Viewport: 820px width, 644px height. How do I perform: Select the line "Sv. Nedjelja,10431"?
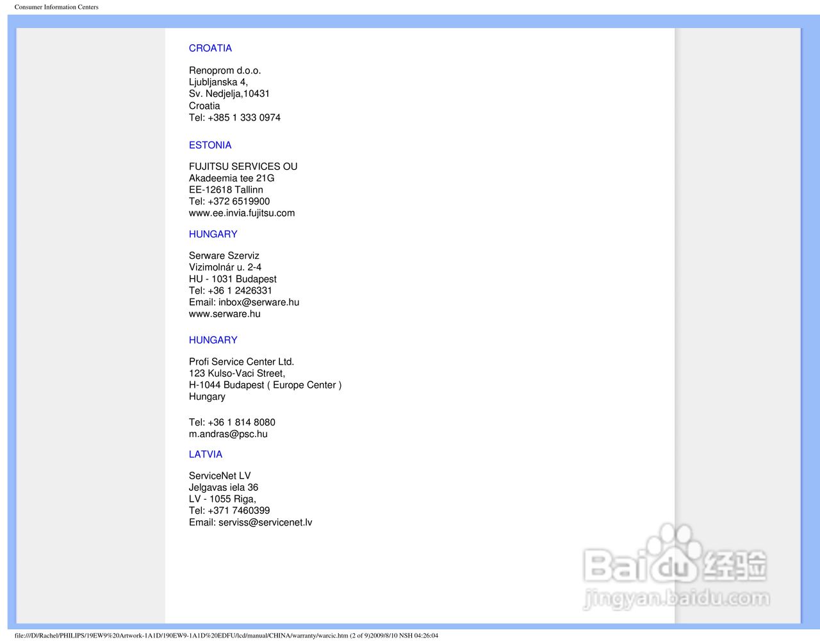tap(229, 94)
